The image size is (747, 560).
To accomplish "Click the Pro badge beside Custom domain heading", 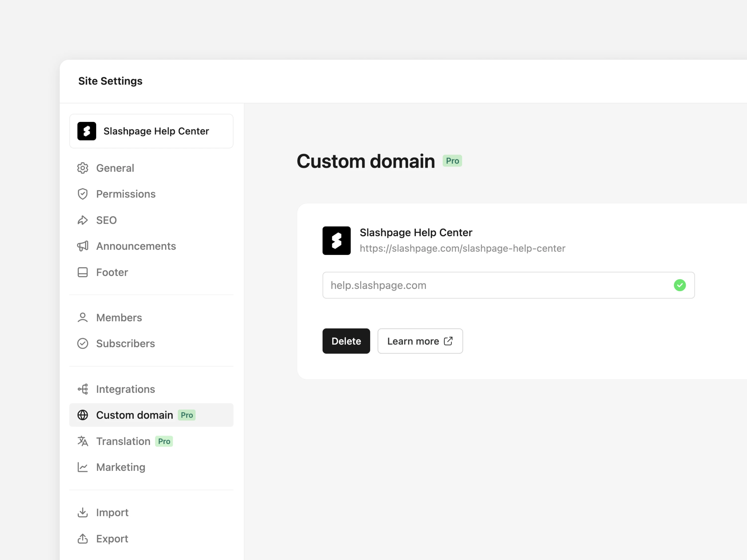I will [x=452, y=161].
